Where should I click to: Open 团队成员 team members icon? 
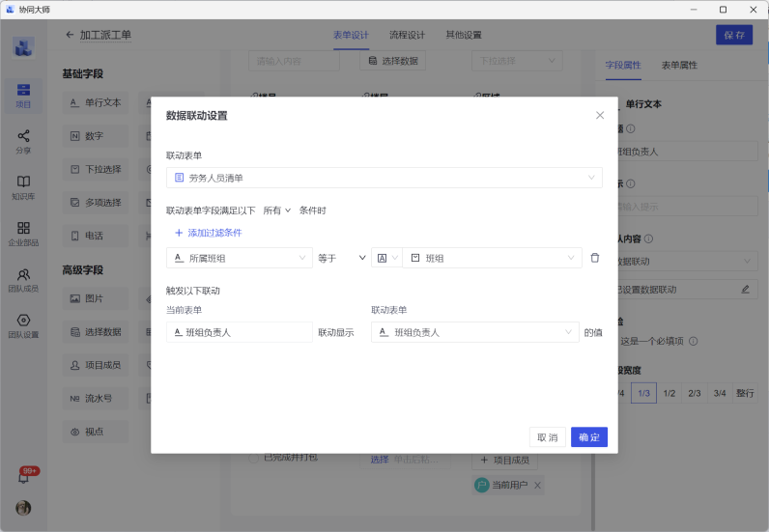[x=23, y=279]
